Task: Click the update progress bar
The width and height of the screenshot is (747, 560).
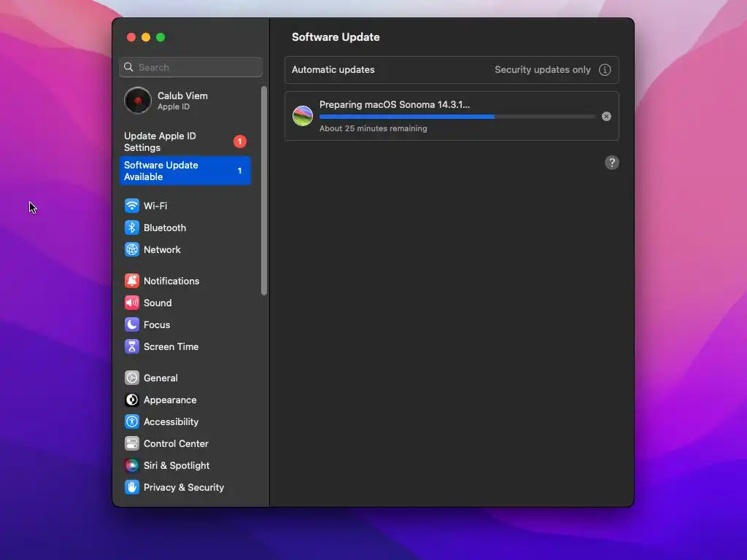Action: 457,117
